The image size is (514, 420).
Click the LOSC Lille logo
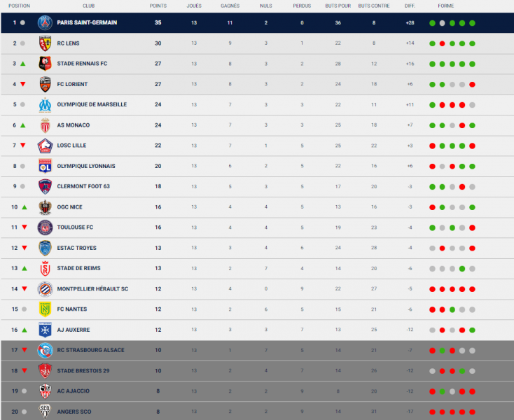[45, 146]
